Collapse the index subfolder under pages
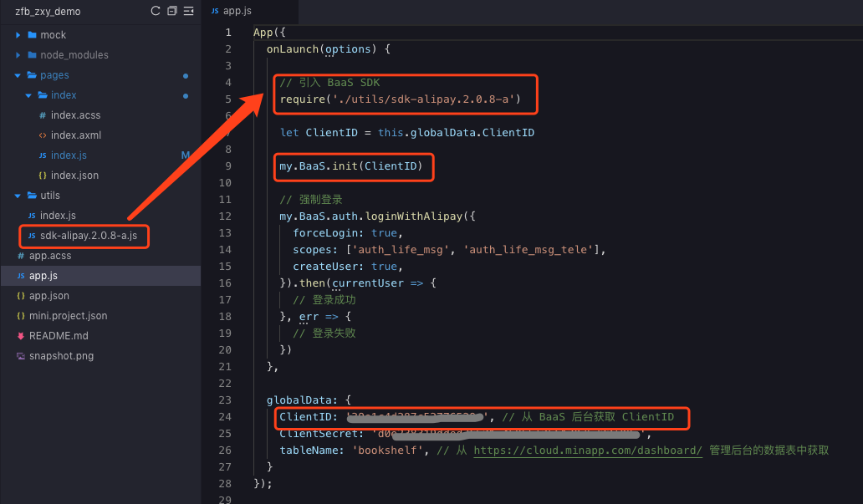This screenshot has height=504, width=863. [x=28, y=95]
